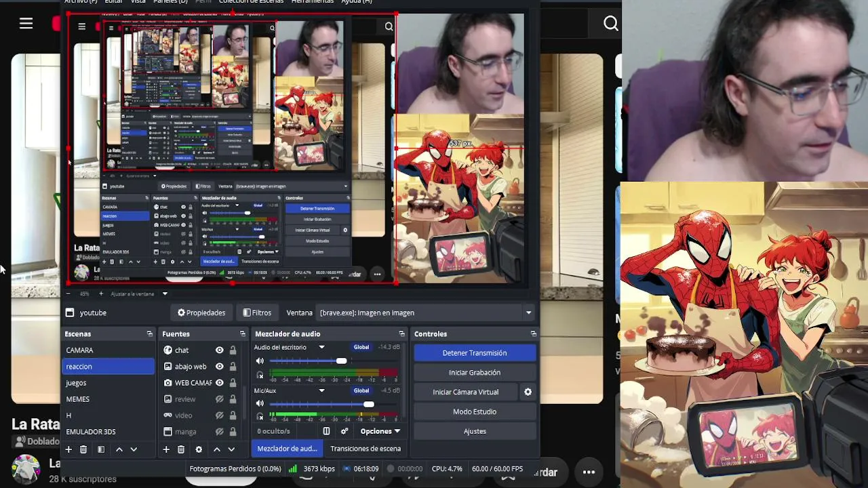Open the Colección de Escenas menu
The height and width of the screenshot is (488, 868).
tap(252, 2)
